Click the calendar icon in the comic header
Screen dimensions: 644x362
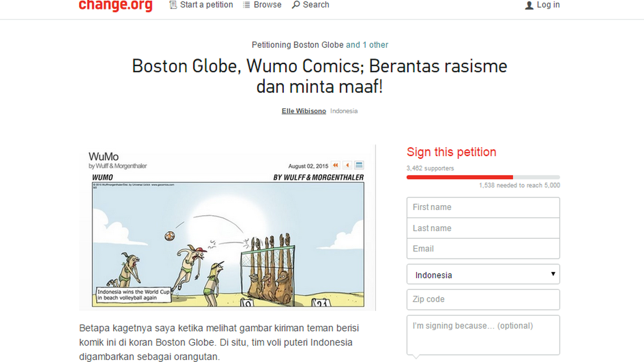(359, 165)
